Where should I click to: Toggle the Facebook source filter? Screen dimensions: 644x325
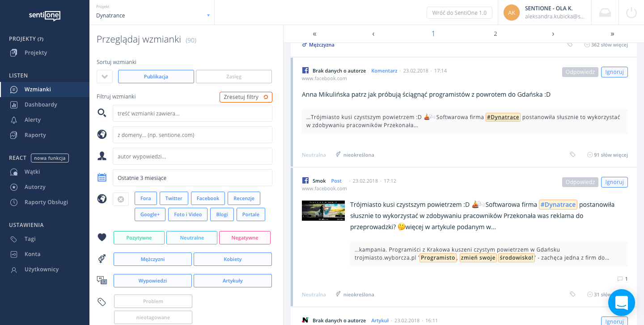click(x=208, y=198)
